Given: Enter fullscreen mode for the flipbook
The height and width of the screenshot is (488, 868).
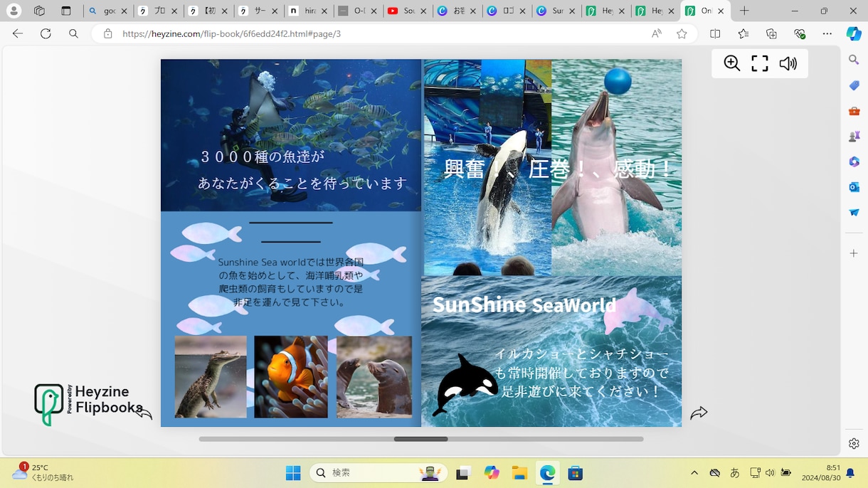Looking at the screenshot, I should (760, 63).
